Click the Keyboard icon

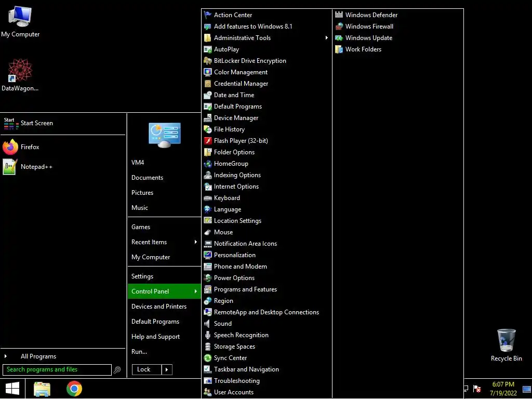(208, 198)
